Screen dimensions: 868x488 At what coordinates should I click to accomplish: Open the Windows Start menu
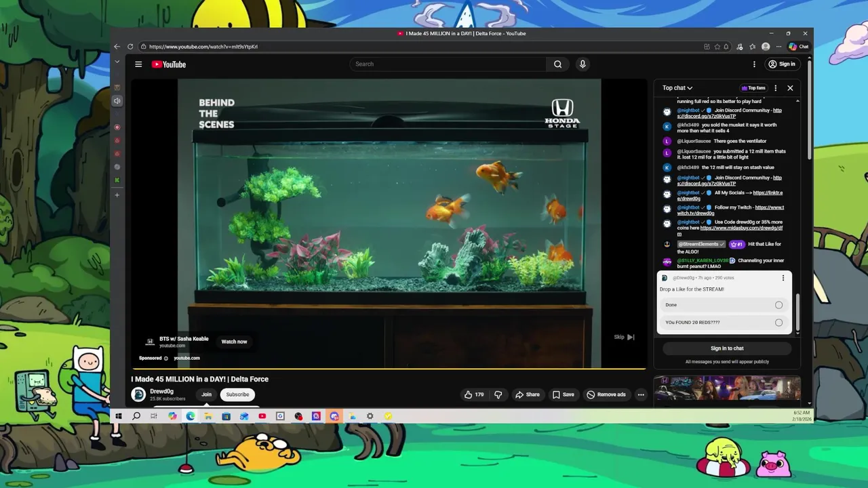coord(119,416)
